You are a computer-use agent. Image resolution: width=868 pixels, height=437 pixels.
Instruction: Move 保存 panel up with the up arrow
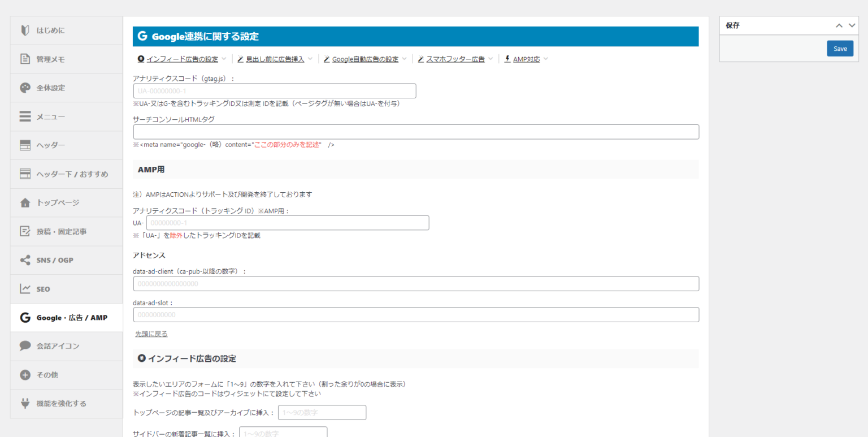839,25
